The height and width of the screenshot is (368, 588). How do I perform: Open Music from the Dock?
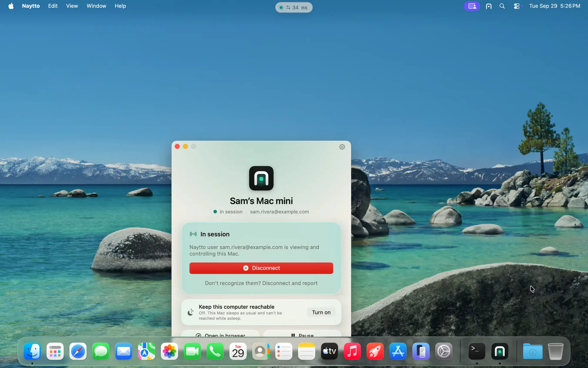pyautogui.click(x=352, y=351)
